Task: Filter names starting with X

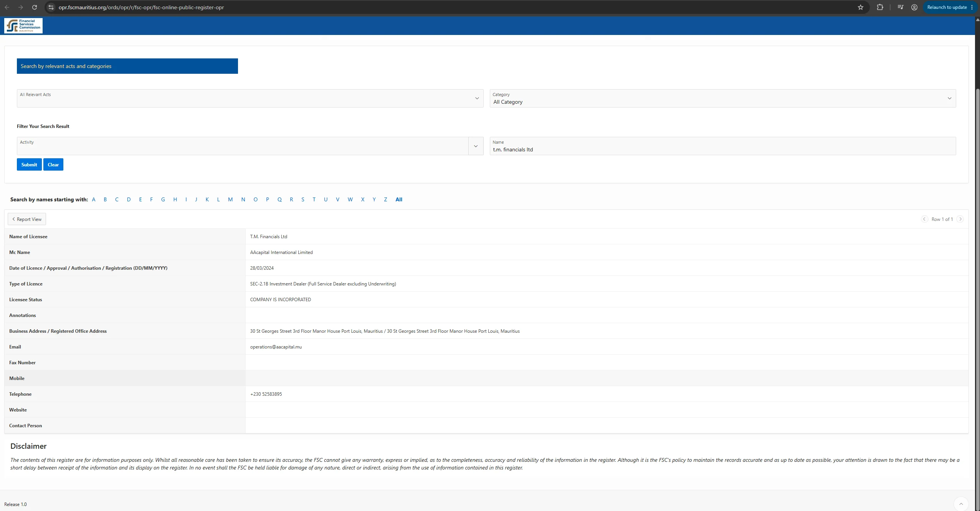Action: point(363,199)
